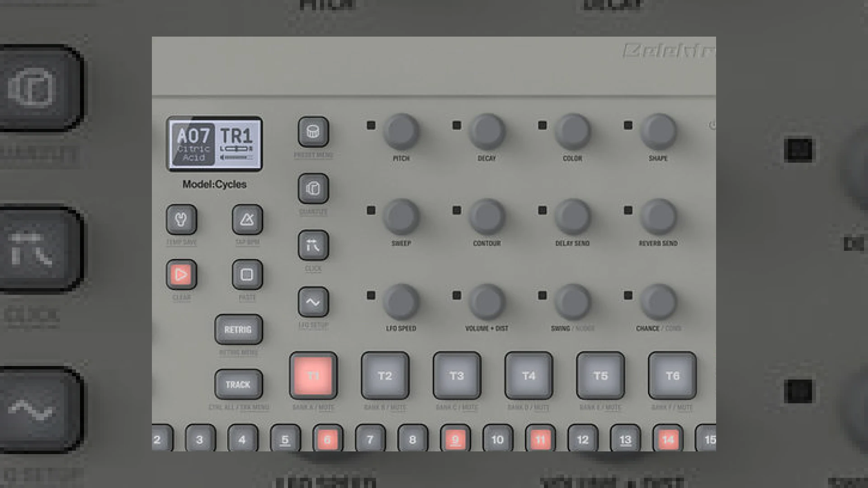
Task: Click the DECAY knob
Action: (487, 131)
